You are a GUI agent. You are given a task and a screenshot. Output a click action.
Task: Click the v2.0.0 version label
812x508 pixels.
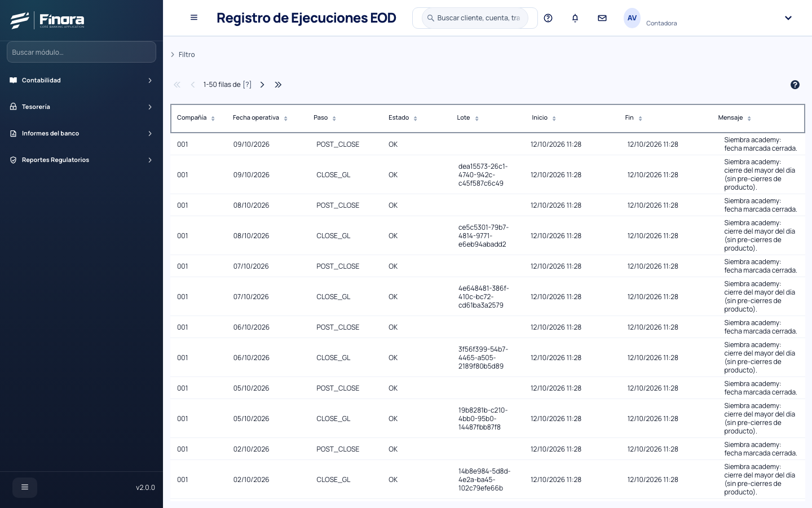coord(145,488)
